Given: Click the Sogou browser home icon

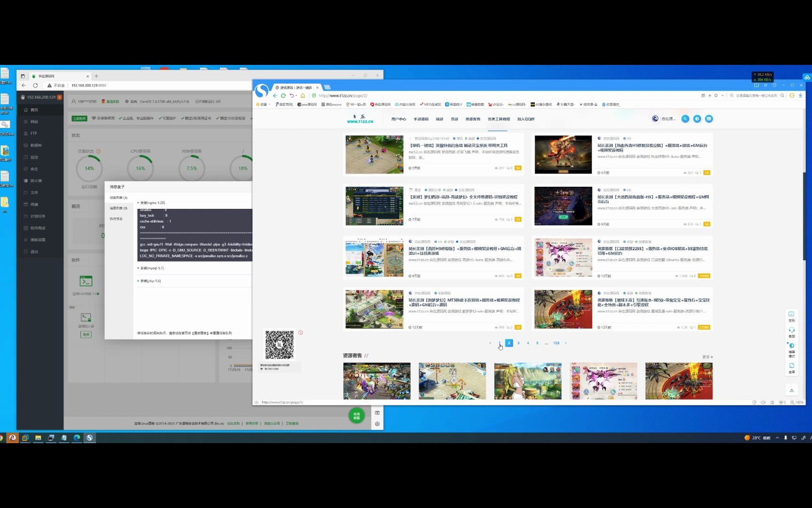Looking at the screenshot, I should (x=303, y=95).
